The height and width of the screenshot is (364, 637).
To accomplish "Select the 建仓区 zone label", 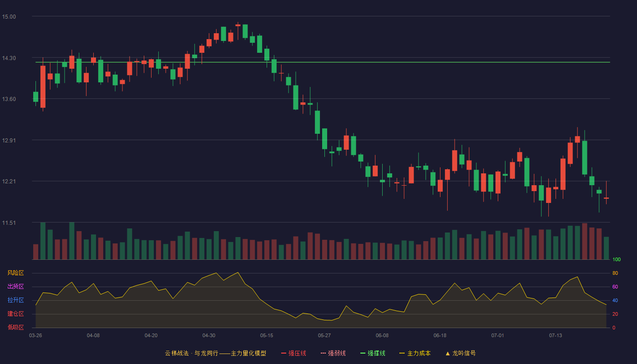I will coord(15,314).
